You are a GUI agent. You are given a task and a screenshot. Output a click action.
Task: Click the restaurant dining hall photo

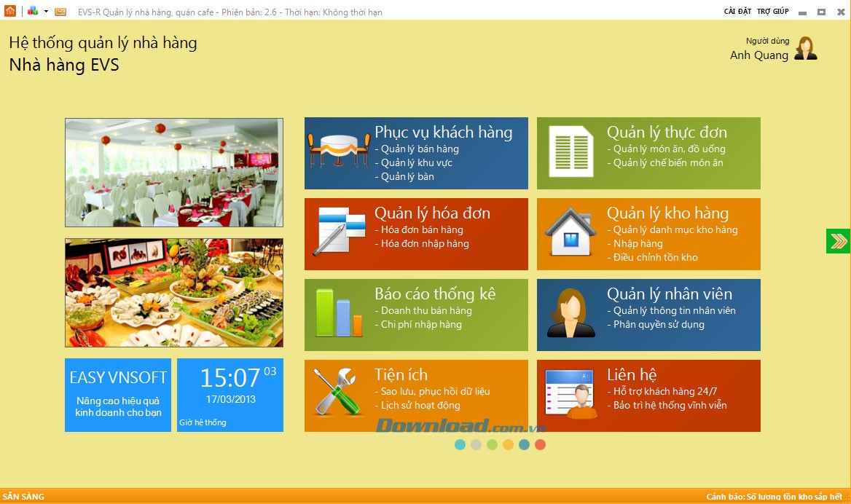click(x=174, y=173)
